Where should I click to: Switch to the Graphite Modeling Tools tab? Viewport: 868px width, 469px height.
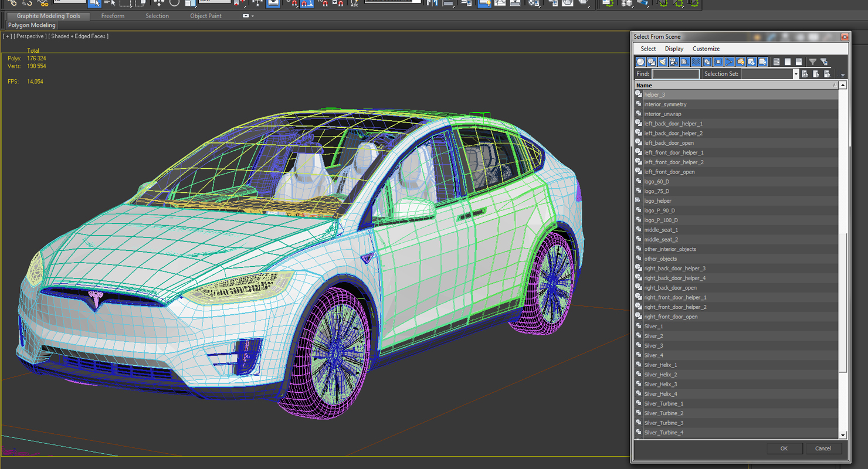(48, 16)
